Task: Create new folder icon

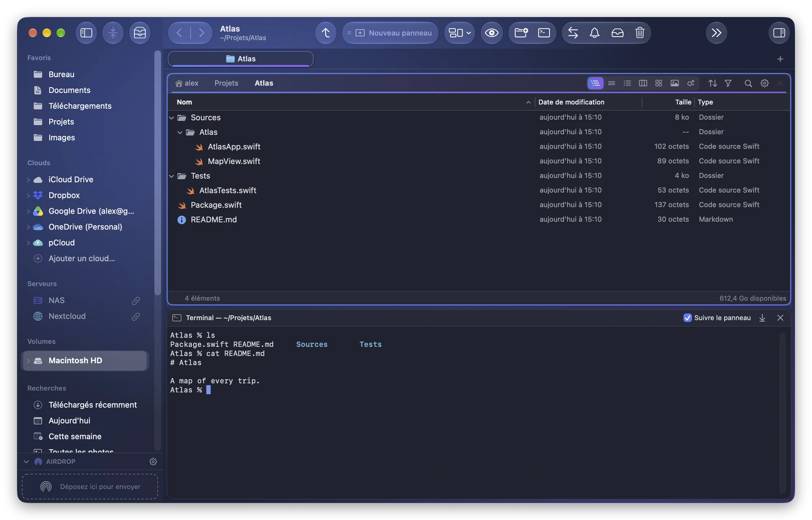Action: [521, 33]
